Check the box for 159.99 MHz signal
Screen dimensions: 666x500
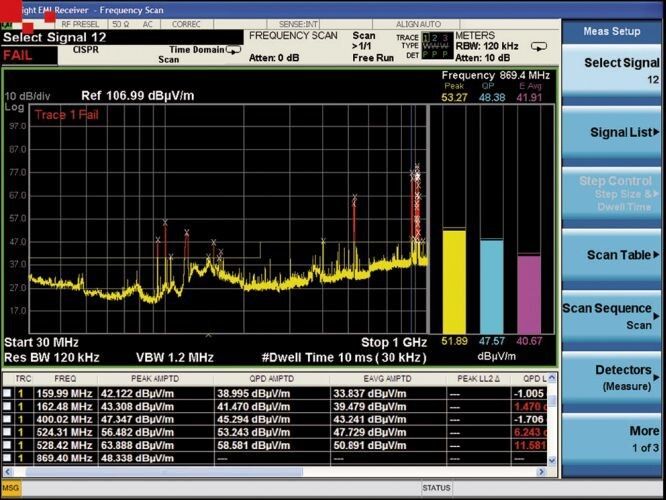pos(8,394)
